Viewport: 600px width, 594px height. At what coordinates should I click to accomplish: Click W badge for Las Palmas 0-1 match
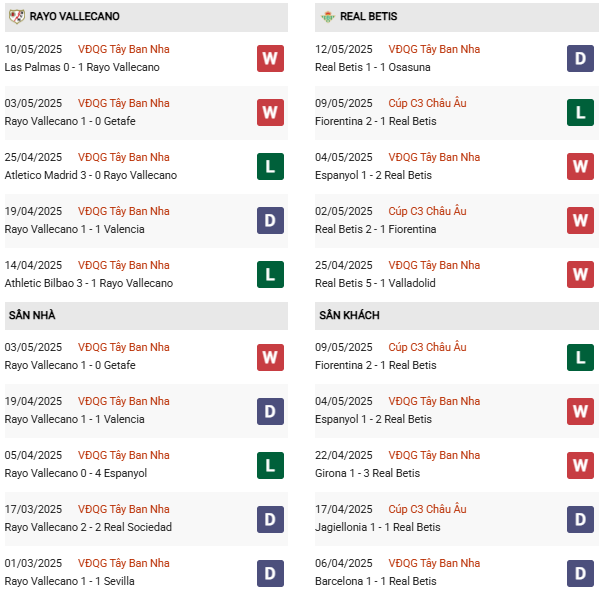click(270, 59)
